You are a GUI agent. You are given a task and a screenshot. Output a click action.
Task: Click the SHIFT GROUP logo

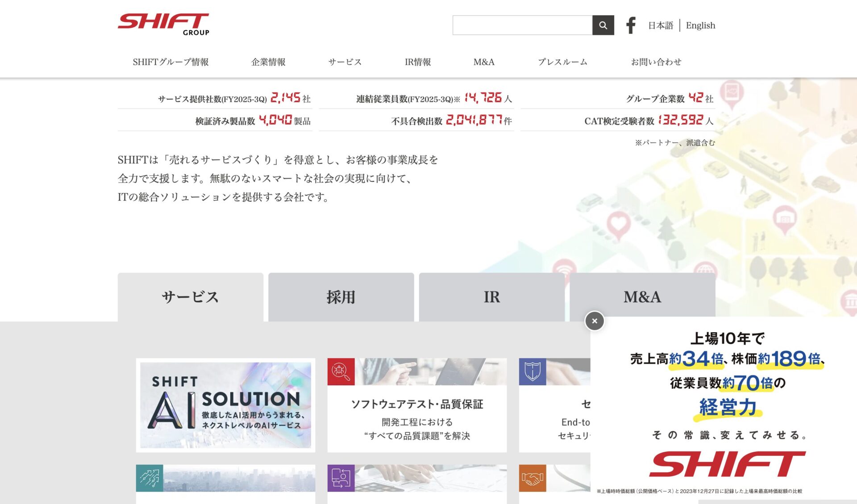tap(163, 25)
